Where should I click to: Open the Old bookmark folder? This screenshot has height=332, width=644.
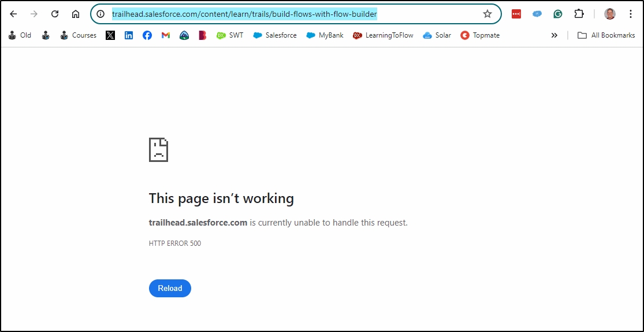20,35
